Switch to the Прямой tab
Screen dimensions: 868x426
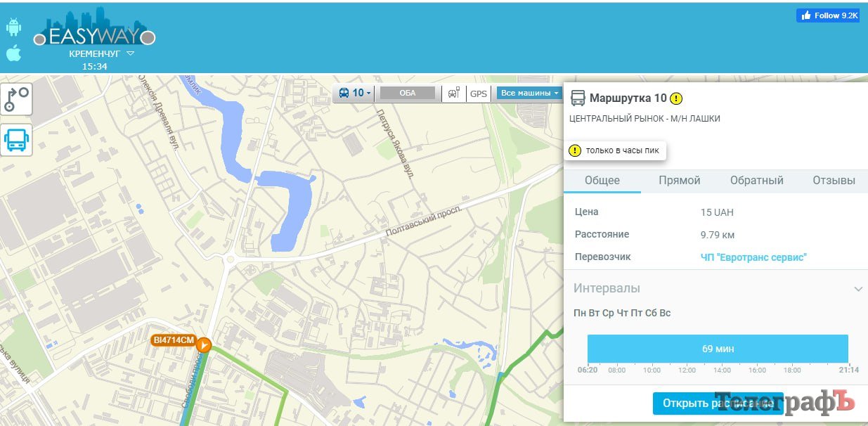coord(679,181)
